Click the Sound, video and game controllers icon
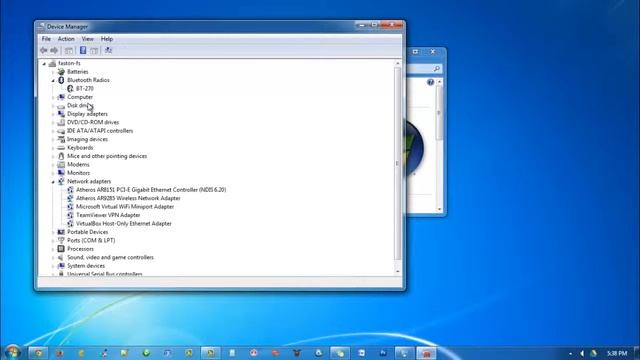This screenshot has width=640, height=360. pyautogui.click(x=61, y=258)
